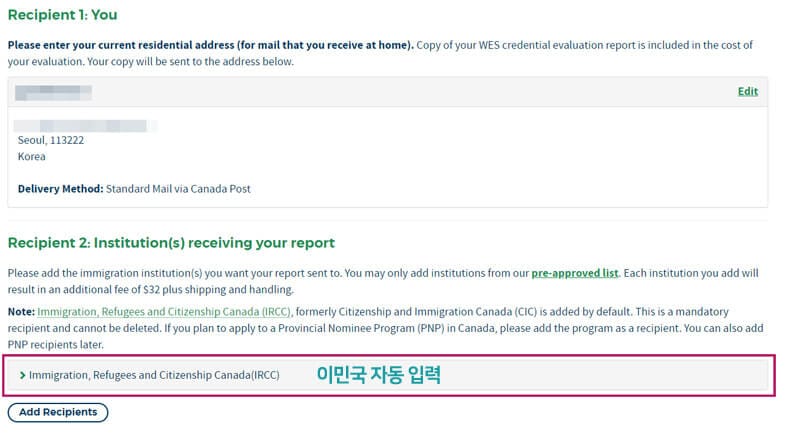The width and height of the screenshot is (800, 437).
Task: Click the Seoul, 113222 address line
Action: pos(51,141)
